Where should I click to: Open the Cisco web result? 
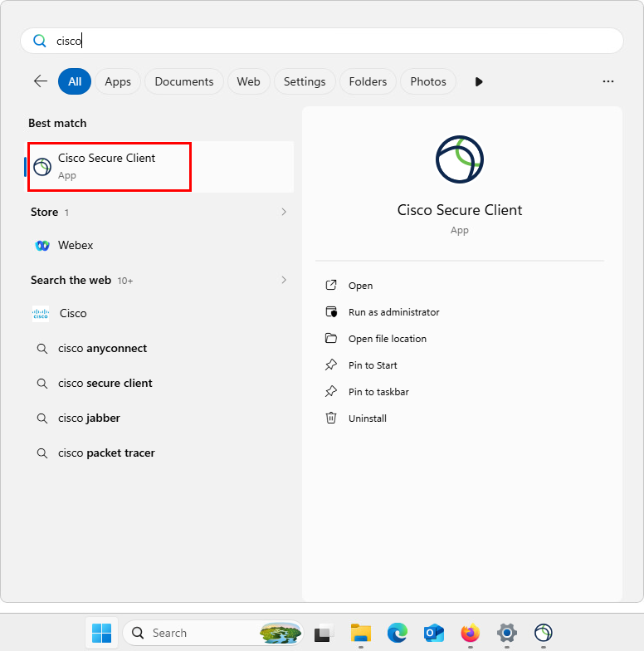(x=161, y=314)
